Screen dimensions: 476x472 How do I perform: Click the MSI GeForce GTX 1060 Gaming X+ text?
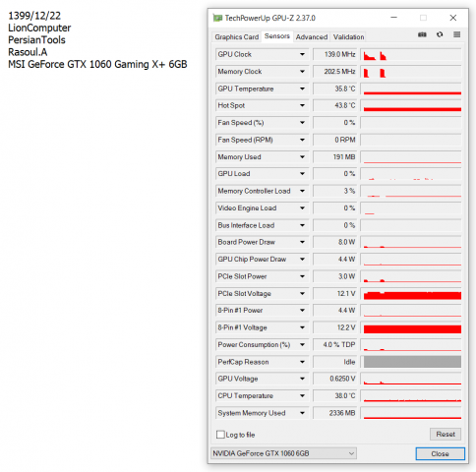97,64
